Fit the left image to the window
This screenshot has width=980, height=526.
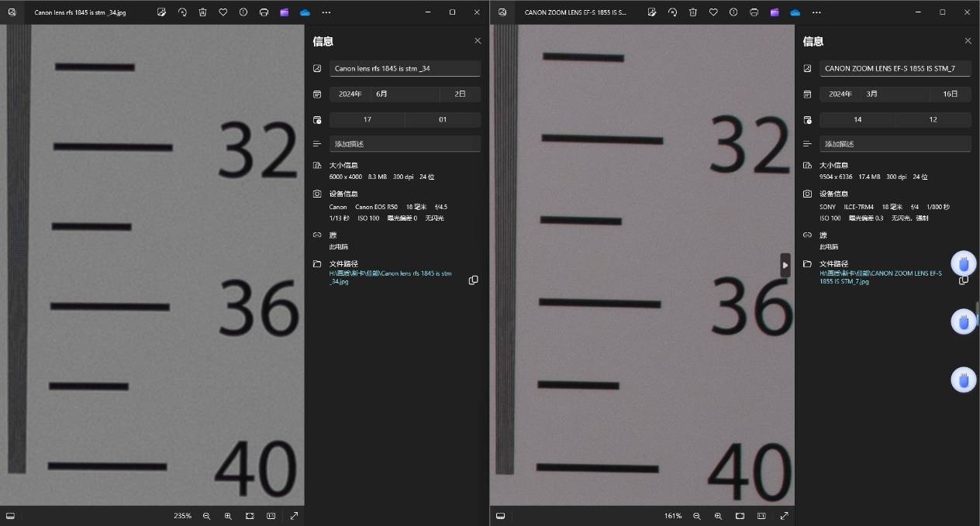pos(250,516)
